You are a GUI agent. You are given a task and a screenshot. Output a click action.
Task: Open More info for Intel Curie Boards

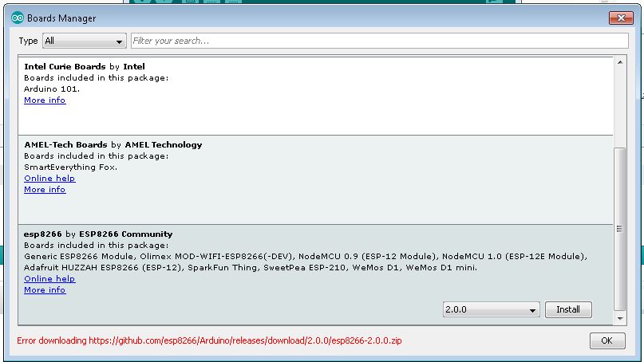[45, 100]
